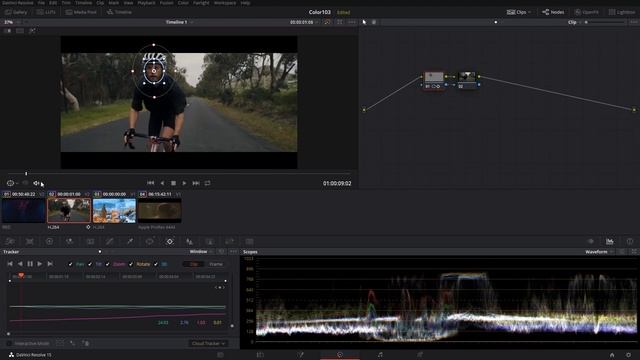The image size is (640, 360).
Task: Open the Color Wheels palette
Action: pyautogui.click(x=49, y=242)
